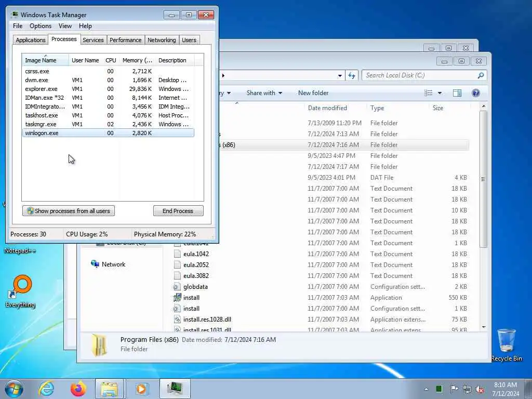
Task: Select the eula.2052 text document
Action: [196, 265]
